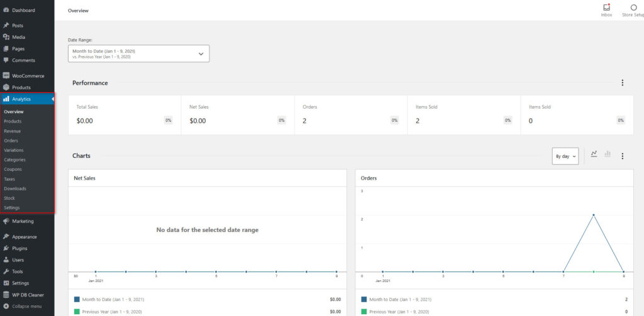This screenshot has height=316, width=644.
Task: Click the Orders performance card
Action: click(351, 115)
